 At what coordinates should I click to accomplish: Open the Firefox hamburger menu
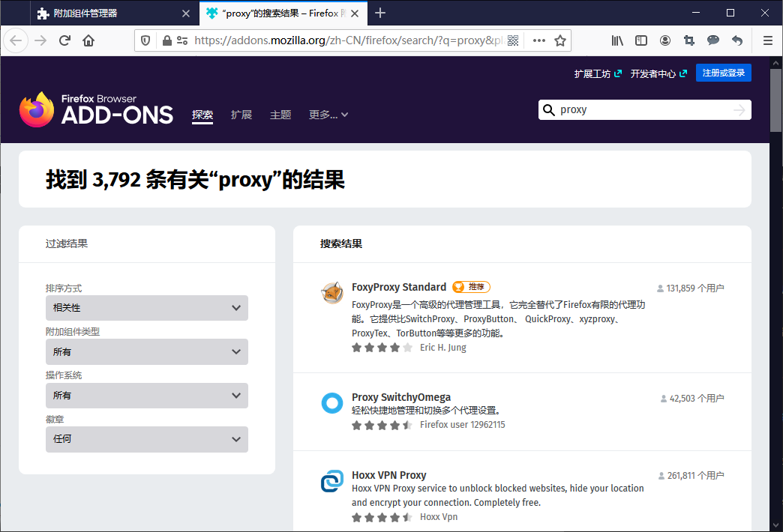[x=768, y=40]
